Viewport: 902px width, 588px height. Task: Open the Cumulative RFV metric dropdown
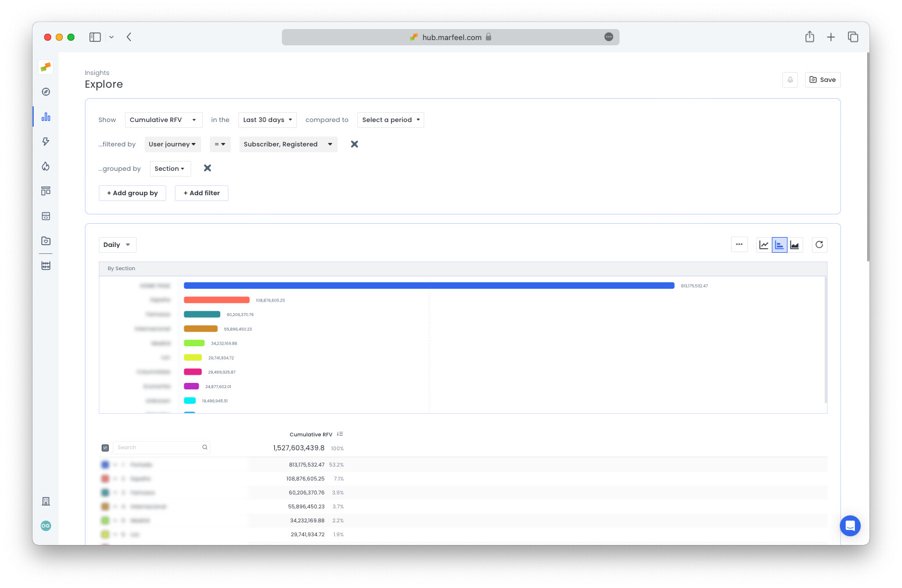tap(163, 120)
